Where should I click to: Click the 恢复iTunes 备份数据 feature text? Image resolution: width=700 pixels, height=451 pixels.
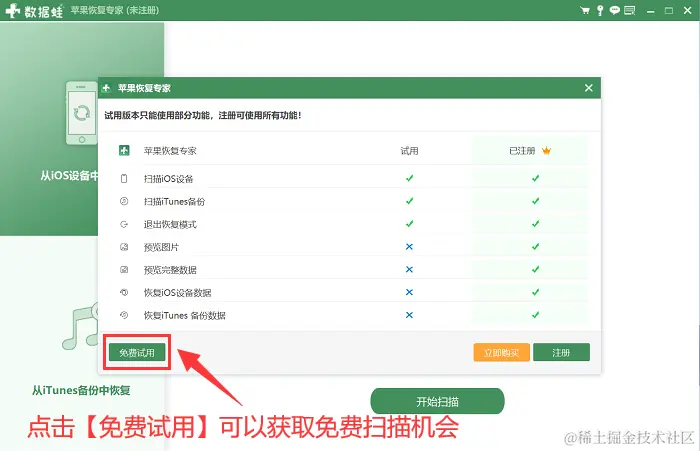click(x=184, y=316)
